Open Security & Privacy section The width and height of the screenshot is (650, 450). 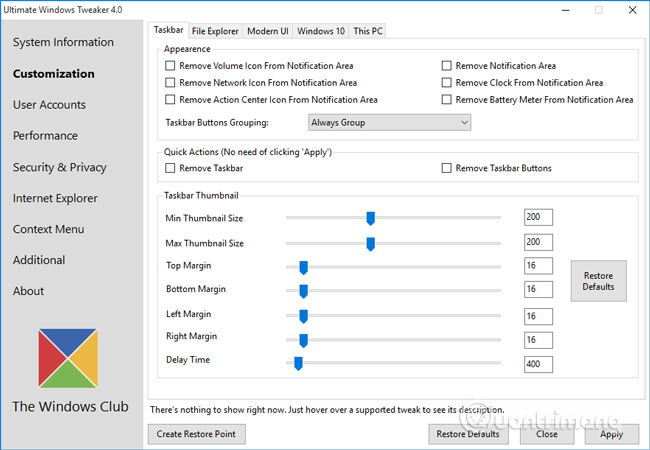(59, 168)
